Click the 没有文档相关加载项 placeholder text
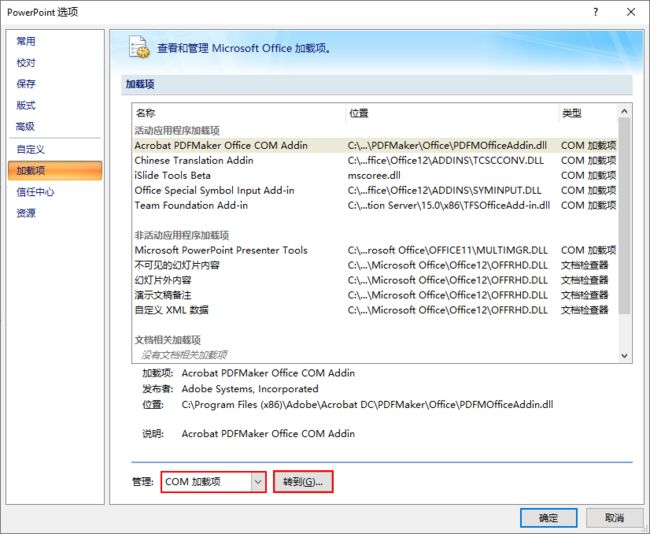The width and height of the screenshot is (650, 534). coord(184,355)
